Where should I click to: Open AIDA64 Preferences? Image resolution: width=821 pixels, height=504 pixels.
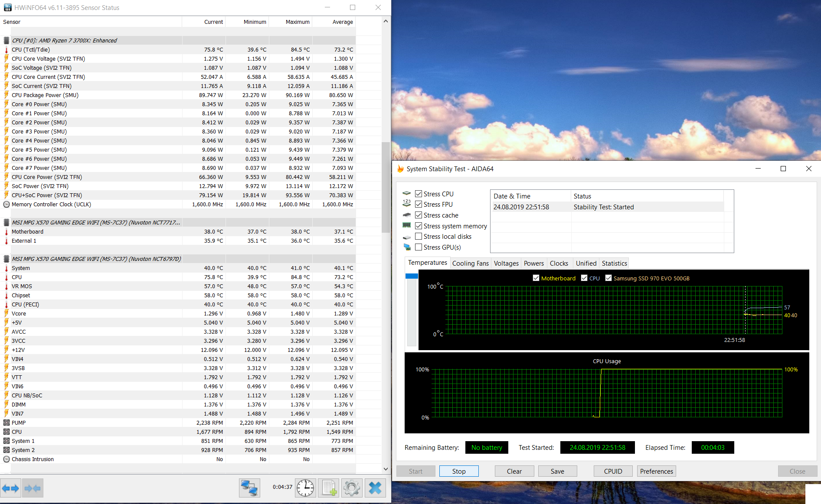click(x=657, y=471)
